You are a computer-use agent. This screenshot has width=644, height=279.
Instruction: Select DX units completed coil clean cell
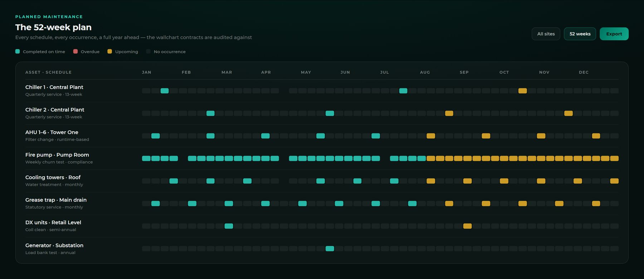[x=229, y=226]
